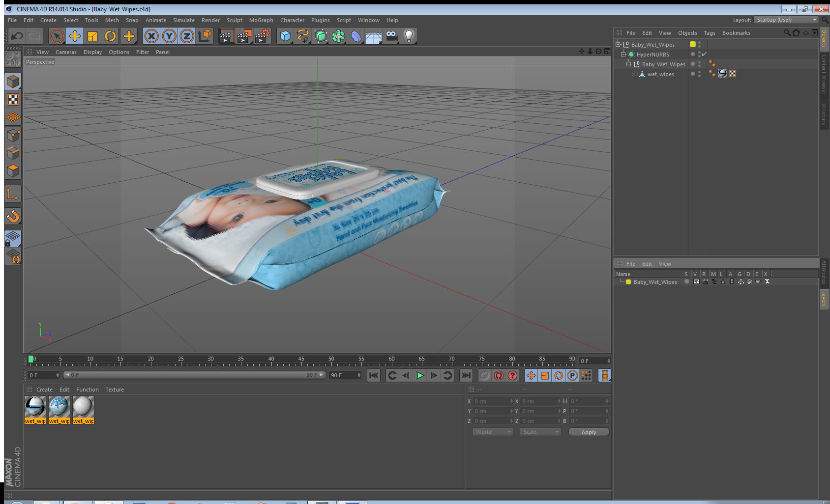
Task: Add a HyperNURBS generator from toolbar
Action: point(321,36)
